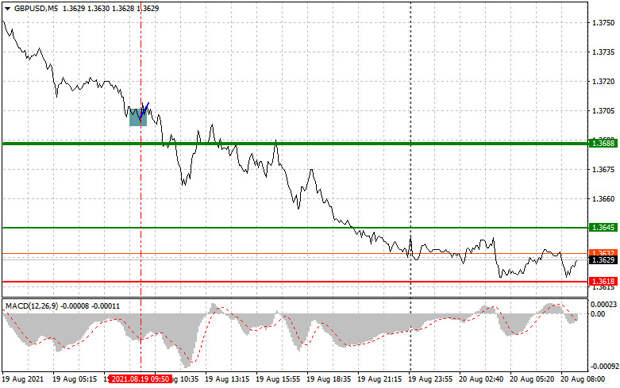Click the 19 Aug 13:15 time label

click(227, 379)
